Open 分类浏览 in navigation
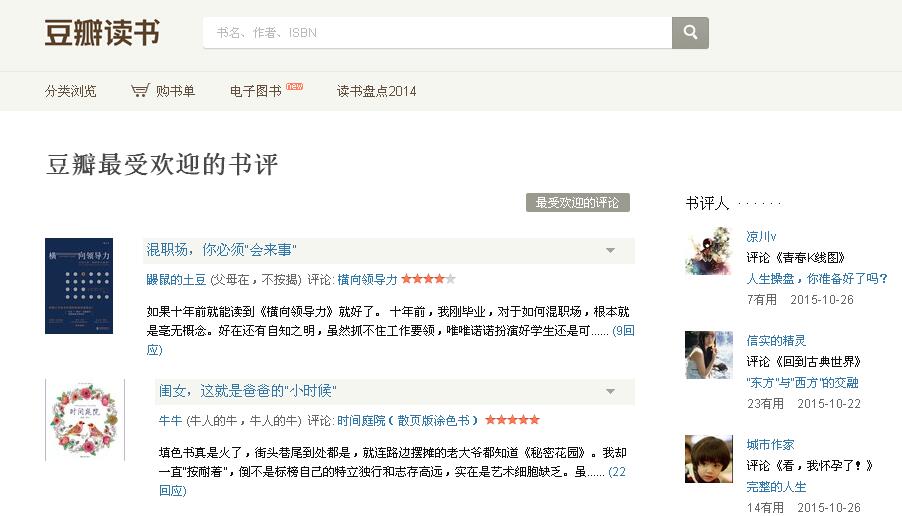This screenshot has height=516, width=902. point(71,91)
